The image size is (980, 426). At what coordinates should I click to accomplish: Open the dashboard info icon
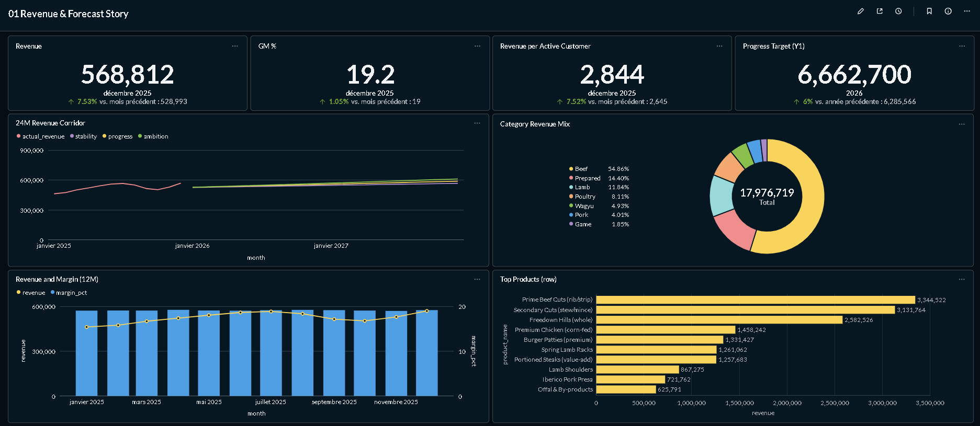[948, 11]
